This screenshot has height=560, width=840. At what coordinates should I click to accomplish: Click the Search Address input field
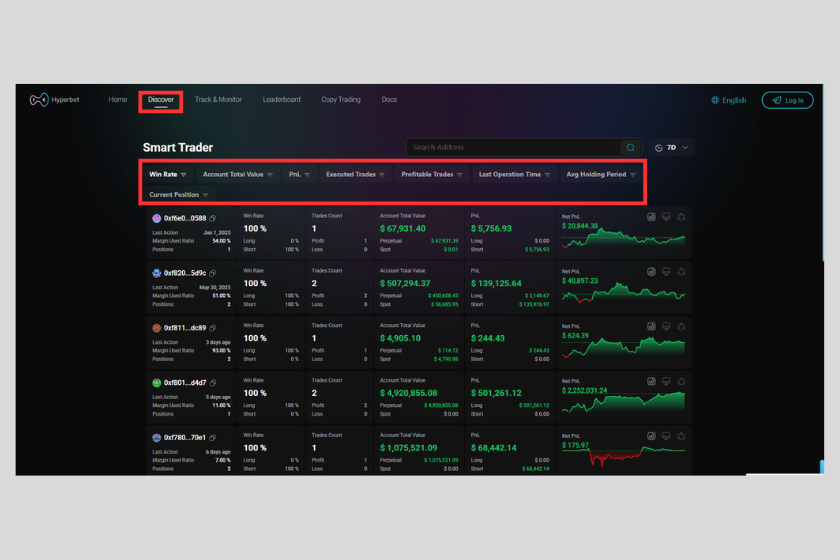514,147
